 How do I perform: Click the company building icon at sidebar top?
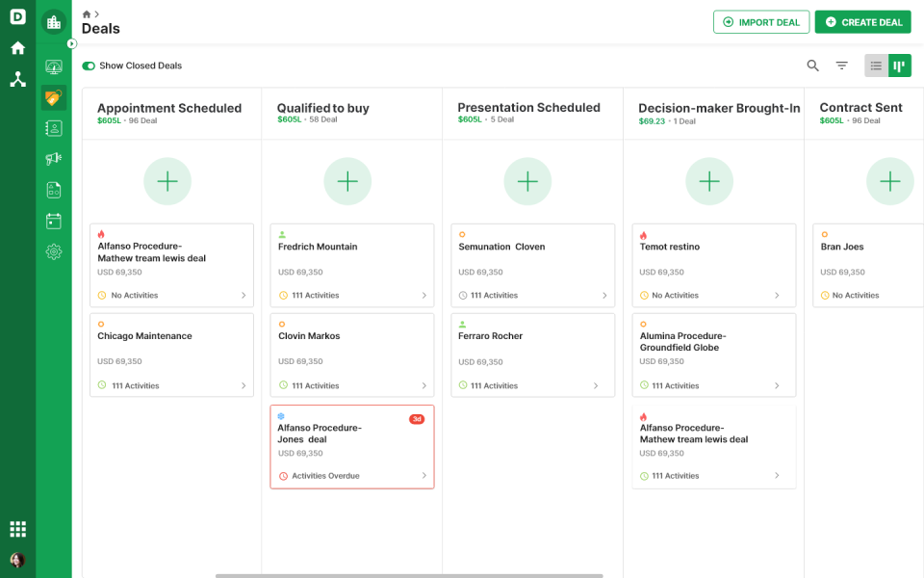tap(54, 22)
